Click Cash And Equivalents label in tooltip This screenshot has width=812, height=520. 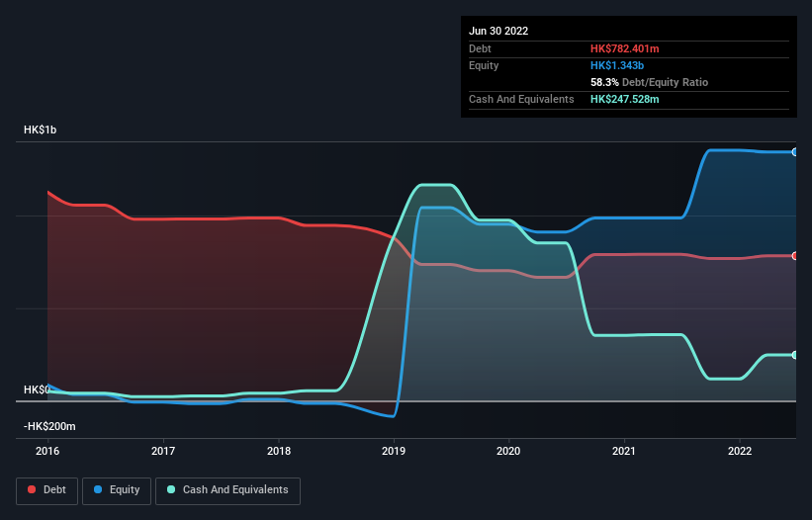pos(521,99)
